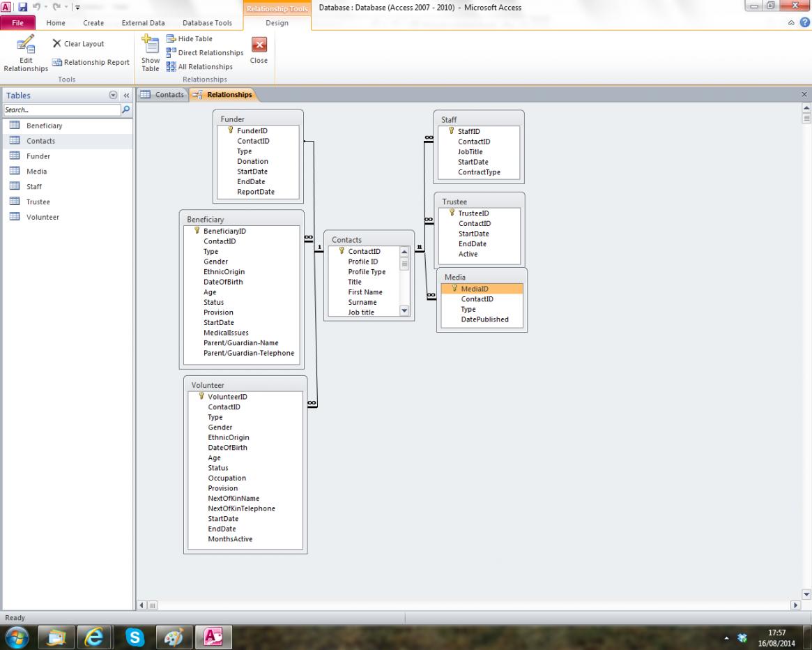Generate a Relationship Report
This screenshot has width=812, height=650.
(x=91, y=62)
